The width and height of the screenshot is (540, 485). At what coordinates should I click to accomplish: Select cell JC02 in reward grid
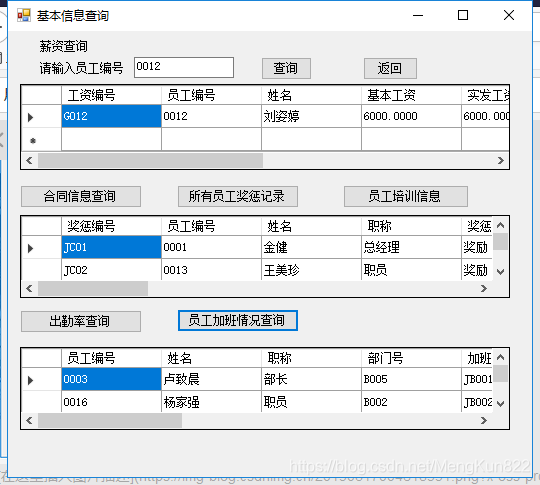coord(111,270)
